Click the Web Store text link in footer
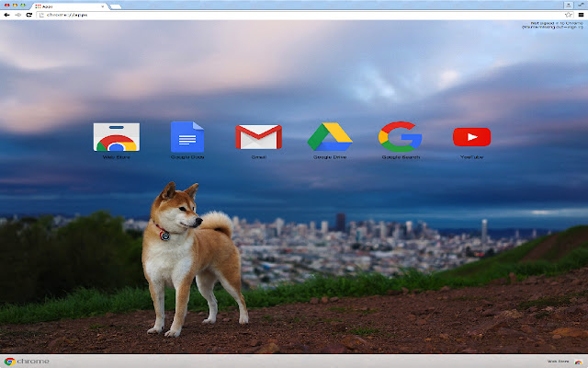 coord(558,362)
